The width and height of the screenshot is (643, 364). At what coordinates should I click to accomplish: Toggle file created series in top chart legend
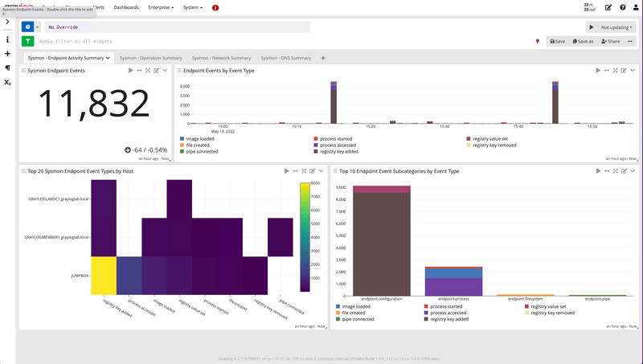click(x=195, y=145)
